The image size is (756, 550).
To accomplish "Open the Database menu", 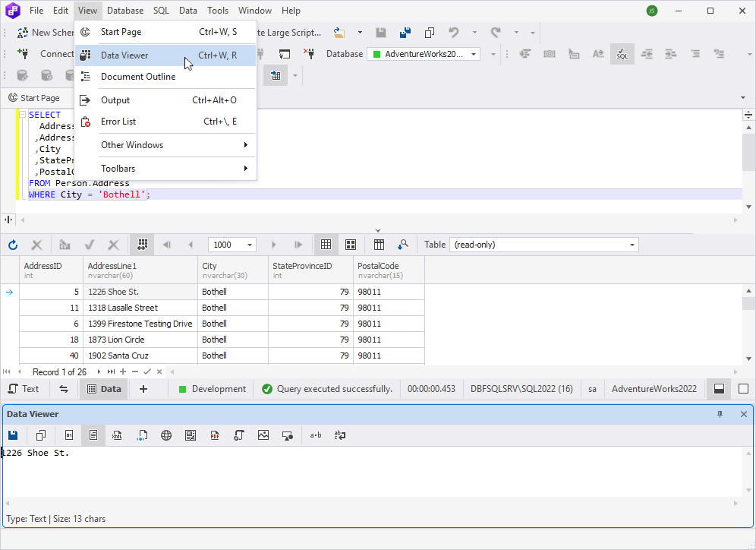I will (125, 10).
